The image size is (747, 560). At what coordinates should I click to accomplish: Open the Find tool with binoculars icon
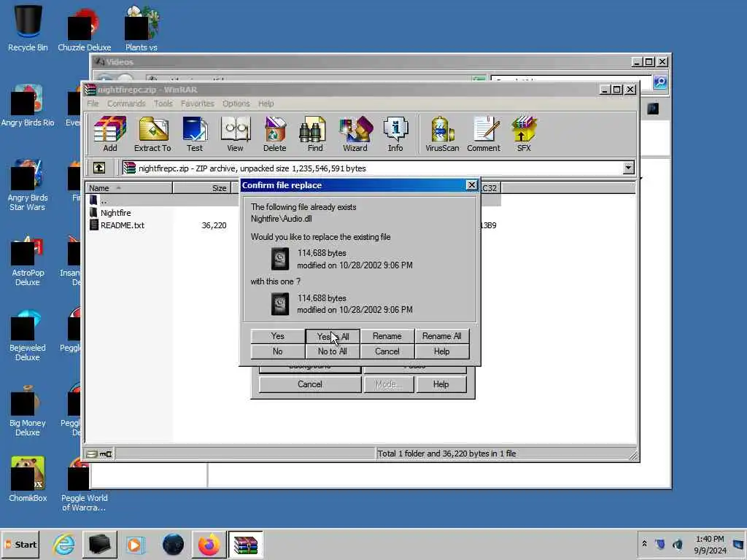tap(315, 134)
